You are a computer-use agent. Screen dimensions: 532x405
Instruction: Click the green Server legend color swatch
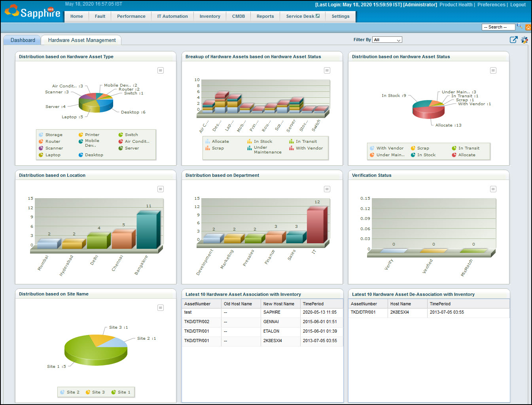pyautogui.click(x=120, y=148)
